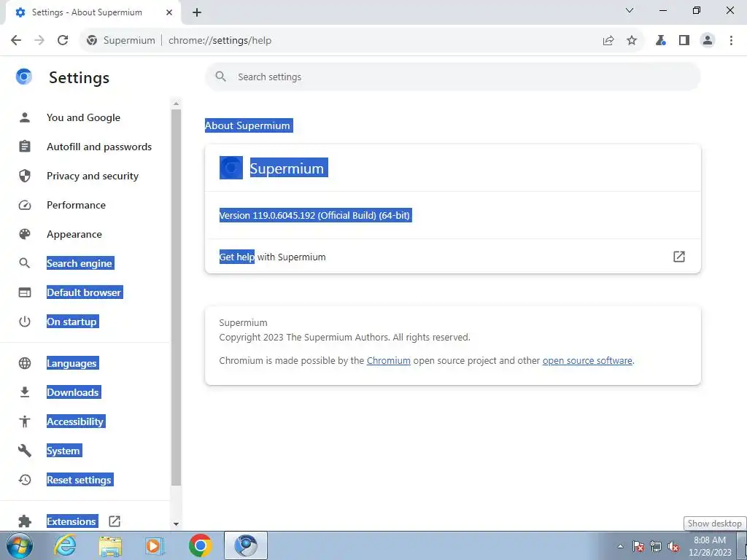The height and width of the screenshot is (560, 747).
Task: Expand the tab search chevron
Action: click(x=630, y=10)
